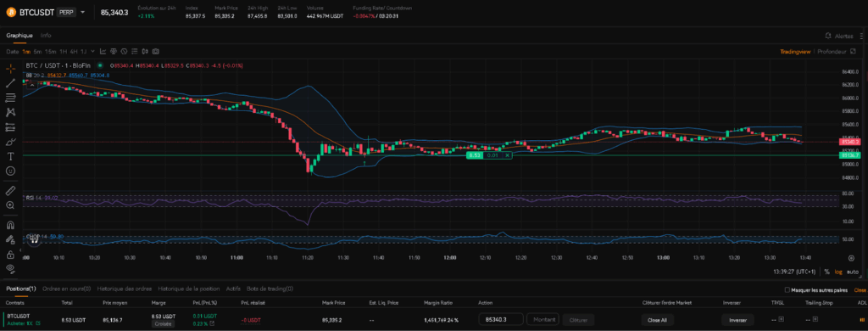The width and height of the screenshot is (868, 331).
Task: Open more timeframes dropdown after 1J
Action: pyautogui.click(x=92, y=52)
